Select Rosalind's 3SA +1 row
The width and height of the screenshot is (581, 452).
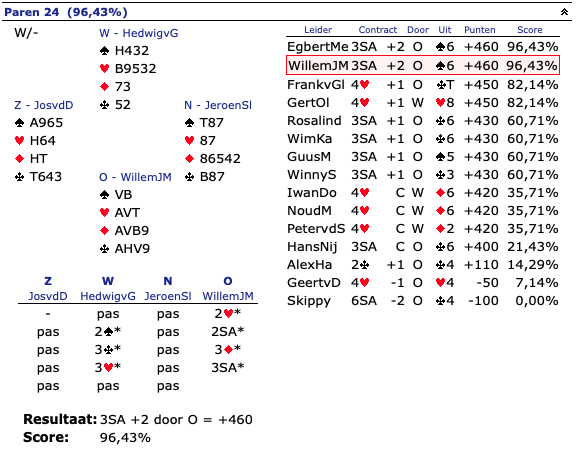(x=423, y=120)
